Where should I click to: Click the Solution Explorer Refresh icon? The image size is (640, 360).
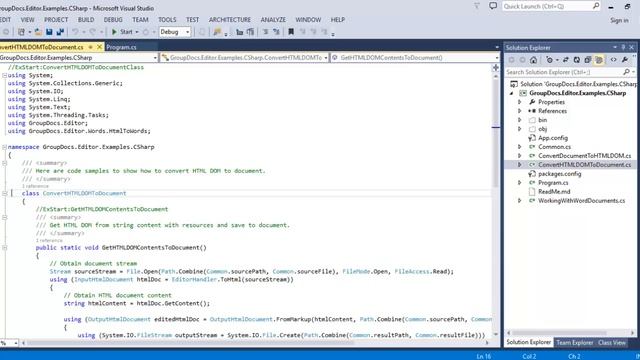pyautogui.click(x=577, y=60)
